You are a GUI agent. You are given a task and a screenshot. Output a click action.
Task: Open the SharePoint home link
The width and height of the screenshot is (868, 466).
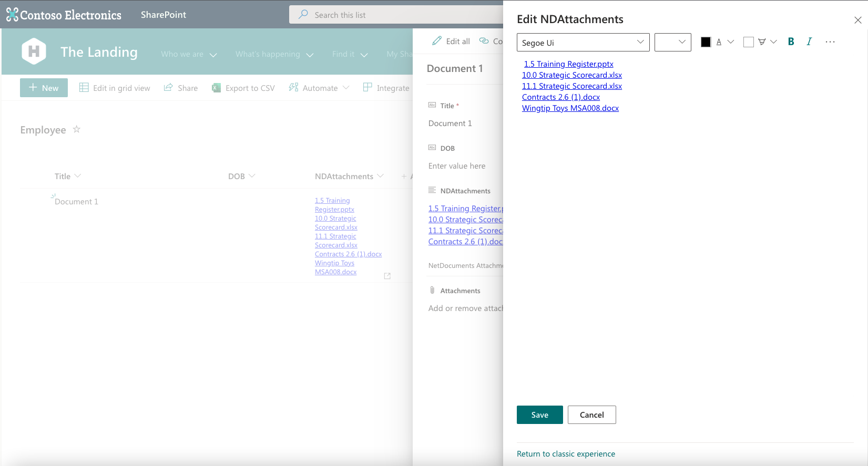click(x=164, y=15)
